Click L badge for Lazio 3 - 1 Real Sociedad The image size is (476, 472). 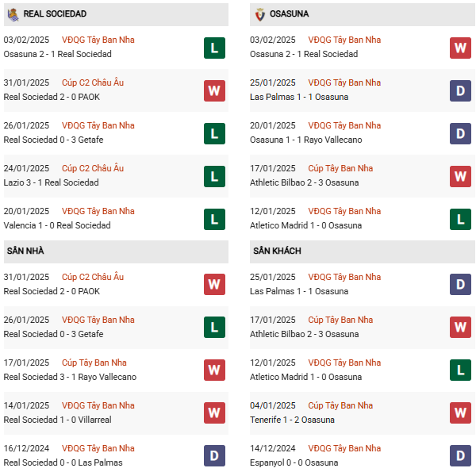(x=214, y=176)
